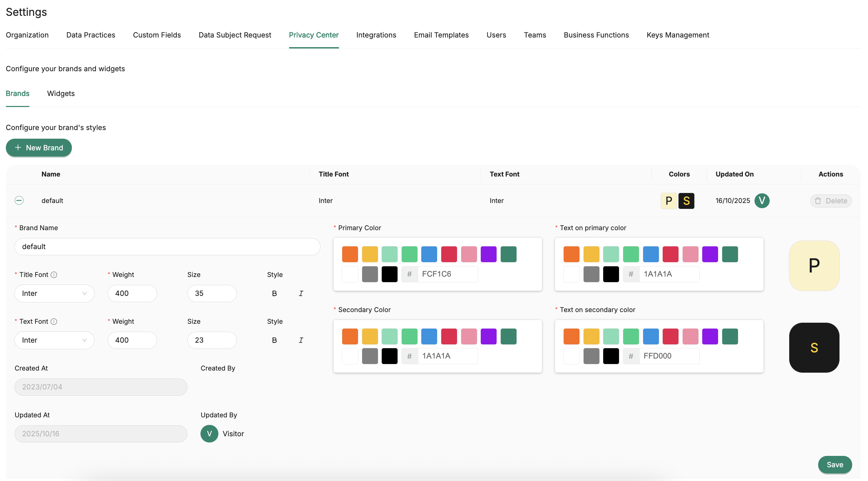Click the large P primary color preview
868x481 pixels.
[x=814, y=266]
